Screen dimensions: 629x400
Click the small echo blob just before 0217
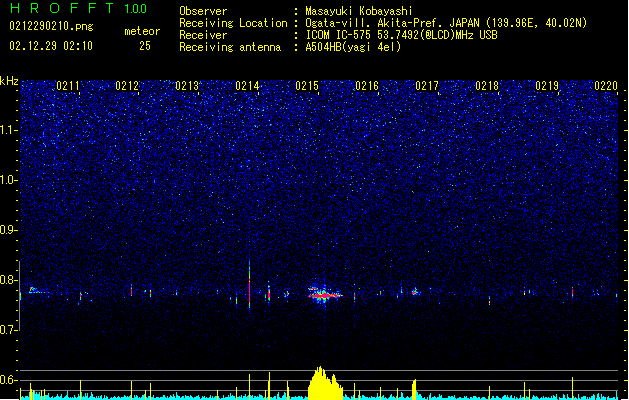tap(415, 292)
